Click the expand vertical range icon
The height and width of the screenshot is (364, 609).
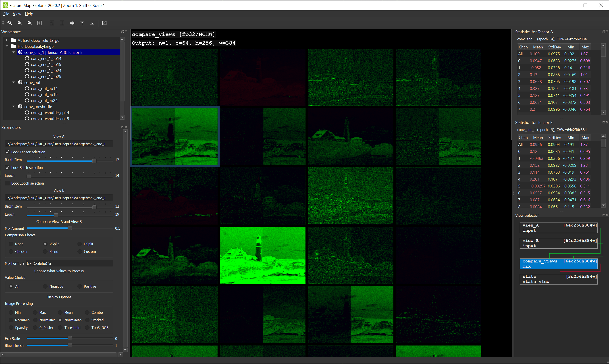coord(62,23)
